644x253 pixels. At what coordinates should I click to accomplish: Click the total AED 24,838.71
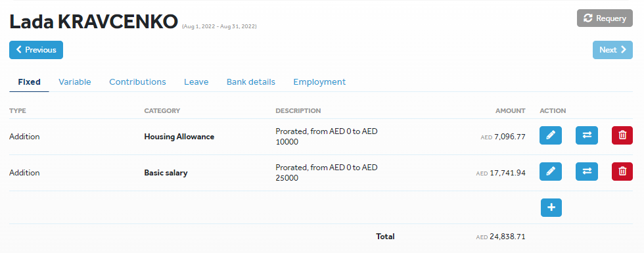[501, 237]
